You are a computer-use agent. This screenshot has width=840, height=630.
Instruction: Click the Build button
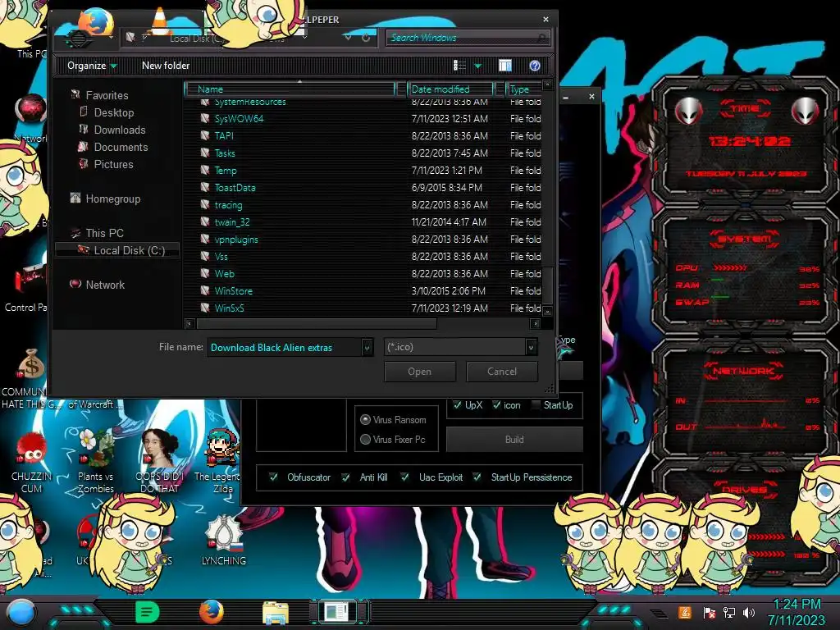514,440
